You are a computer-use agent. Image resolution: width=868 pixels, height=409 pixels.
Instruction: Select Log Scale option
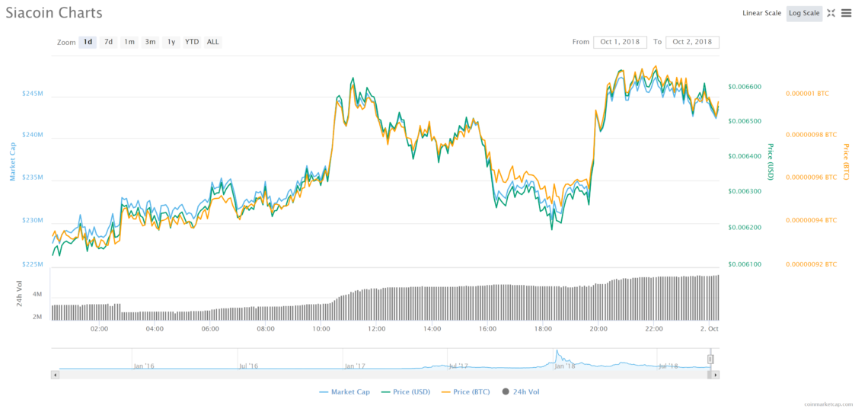(804, 13)
